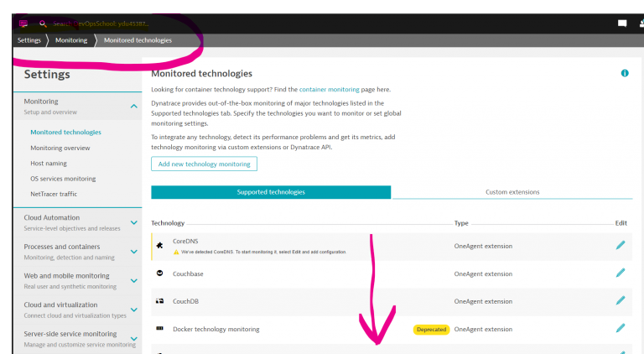Click the Deprecated badge on Docker row
Image resolution: width=644 pixels, height=354 pixels.
(431, 330)
